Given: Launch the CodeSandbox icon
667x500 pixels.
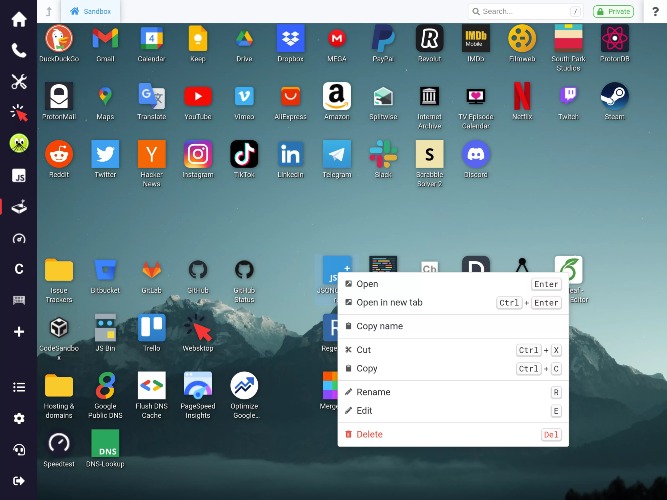Looking at the screenshot, I should (59, 328).
